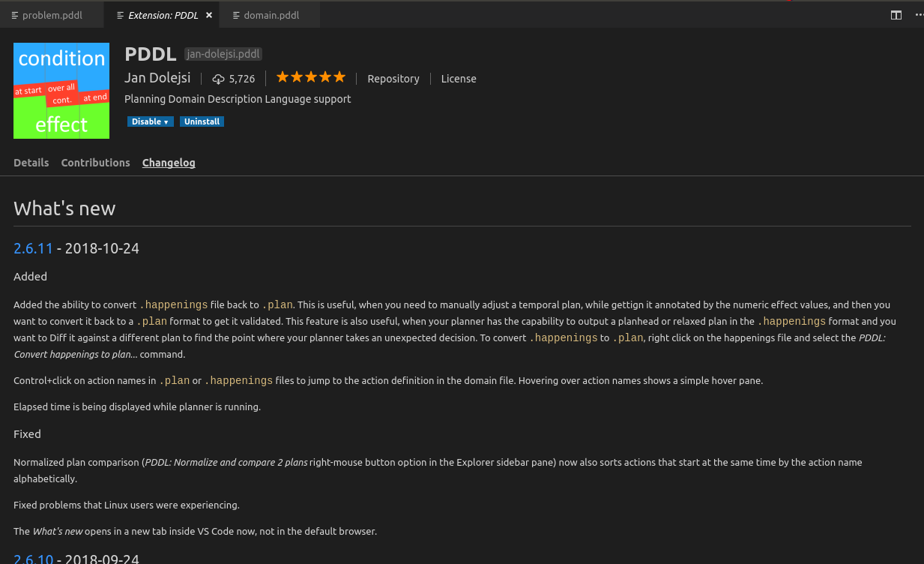Switch to the domain.pddl editor tab
The image size is (924, 564).
point(270,14)
